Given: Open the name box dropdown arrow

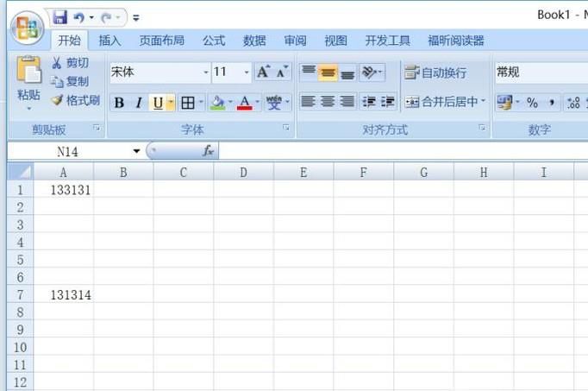Looking at the screenshot, I should pos(136,151).
